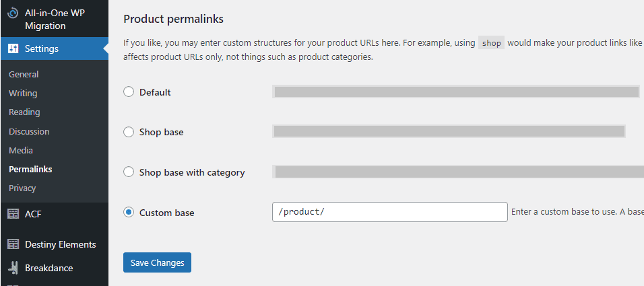Select the Default permalink radio button
This screenshot has height=286, width=644.
pos(129,92)
